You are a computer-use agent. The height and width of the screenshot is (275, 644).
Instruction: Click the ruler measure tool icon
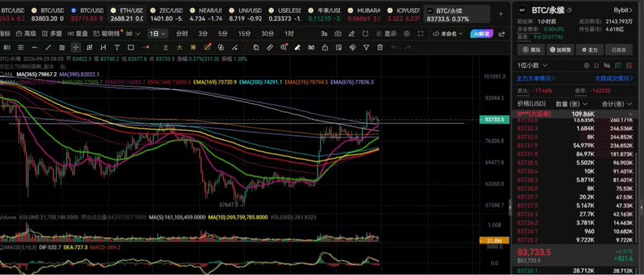click(270, 48)
